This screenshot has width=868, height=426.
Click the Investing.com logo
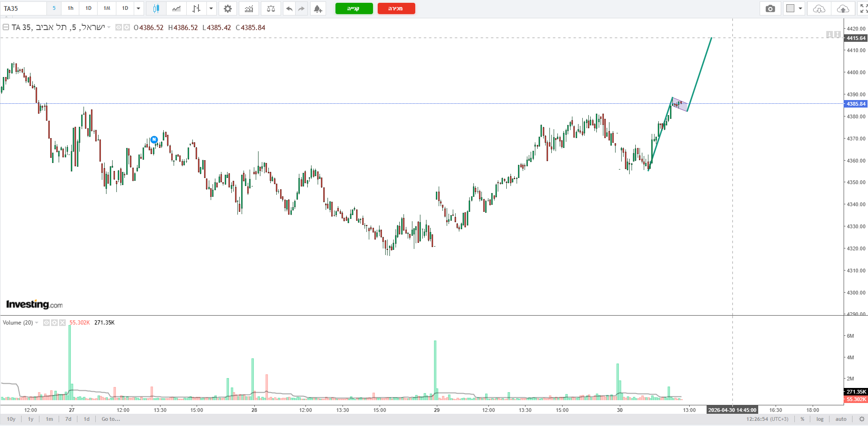click(34, 304)
